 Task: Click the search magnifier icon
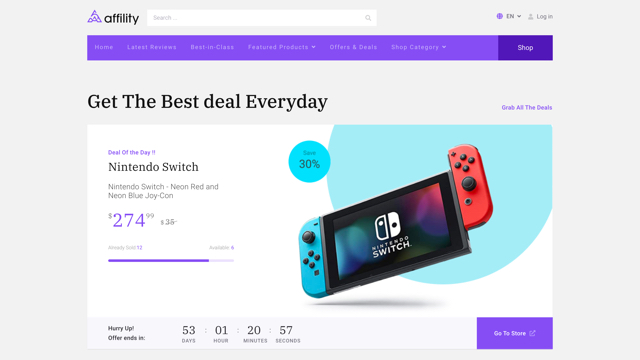click(368, 18)
